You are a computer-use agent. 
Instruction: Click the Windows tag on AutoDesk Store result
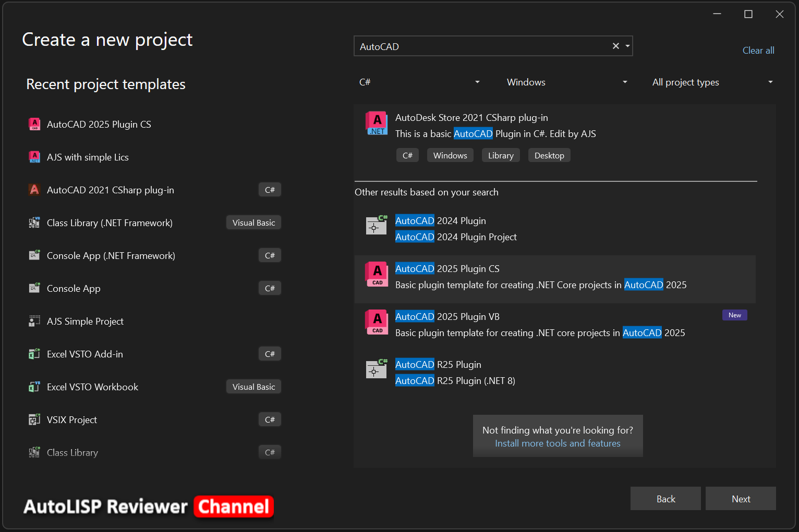[x=450, y=155]
